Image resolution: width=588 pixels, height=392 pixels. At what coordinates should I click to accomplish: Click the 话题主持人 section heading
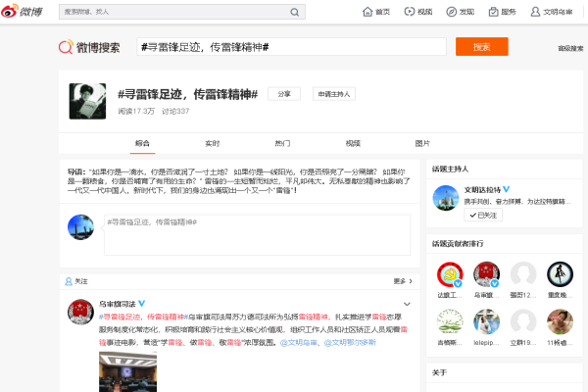click(450, 170)
